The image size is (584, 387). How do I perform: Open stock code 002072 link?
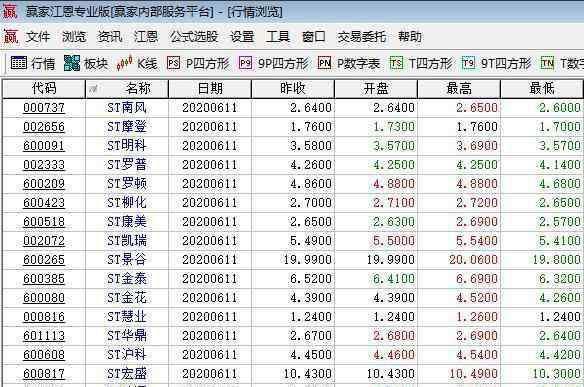tap(44, 241)
